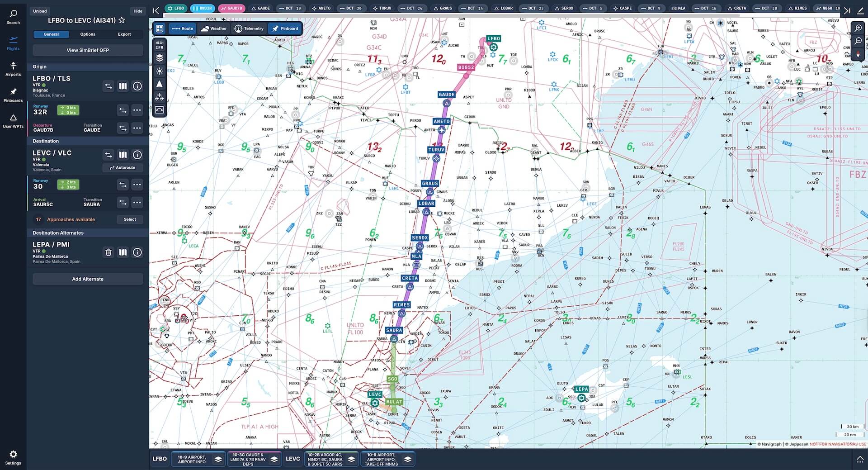This screenshot has height=470, width=868.
Task: Open charts for LEVC destination
Action: 123,155
